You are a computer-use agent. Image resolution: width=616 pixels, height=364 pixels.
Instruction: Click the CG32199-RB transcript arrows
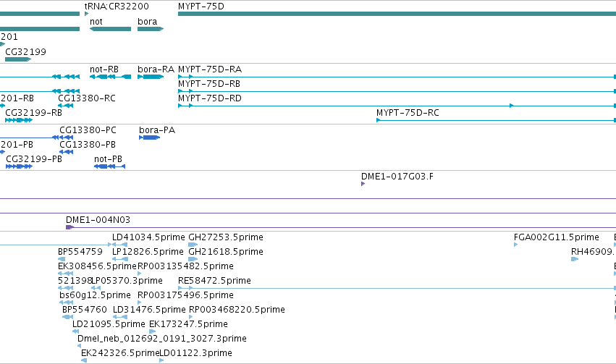[19, 119]
